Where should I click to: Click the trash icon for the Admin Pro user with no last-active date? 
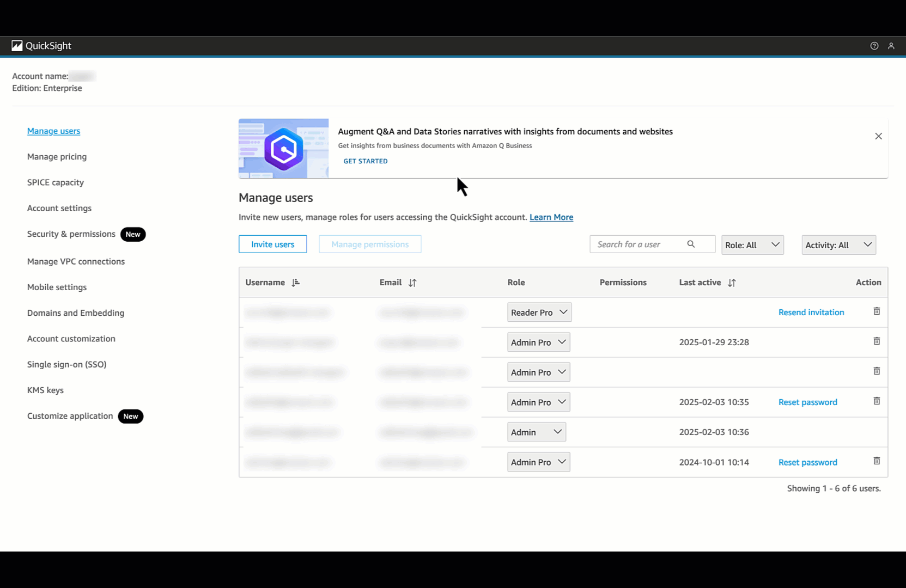[877, 371]
